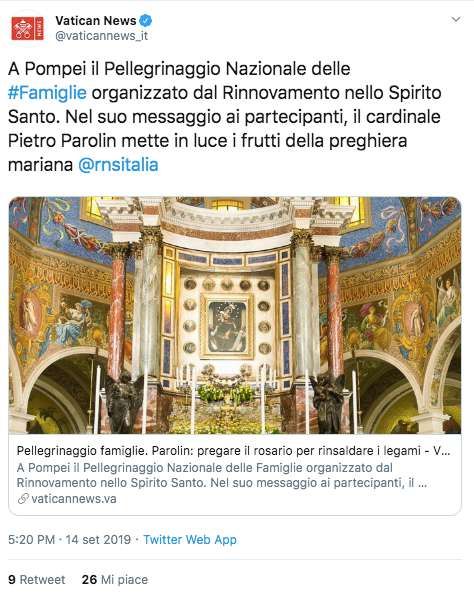474x599 pixels.
Task: Open the Vatican News profile avatar
Action: tap(28, 28)
